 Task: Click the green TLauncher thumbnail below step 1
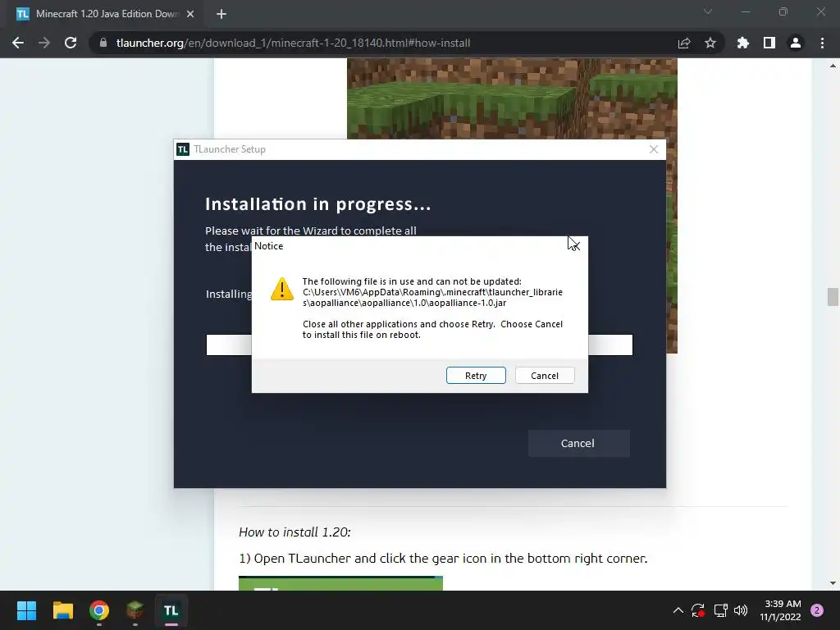(x=340, y=583)
